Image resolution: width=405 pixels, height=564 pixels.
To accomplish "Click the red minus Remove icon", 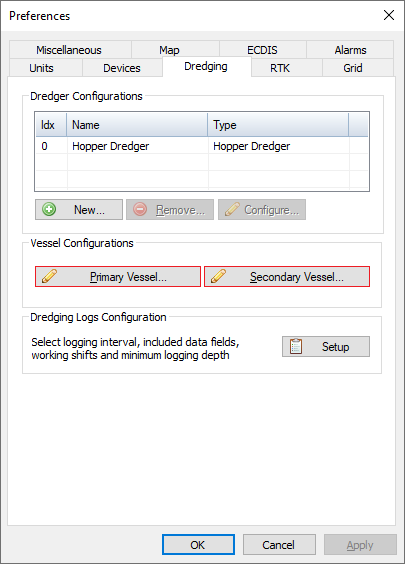I will click(x=140, y=209).
